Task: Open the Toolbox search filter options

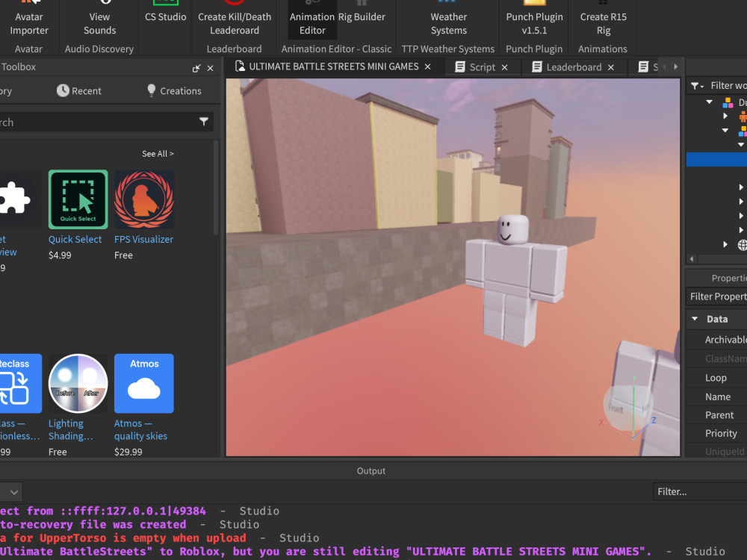Action: click(204, 122)
